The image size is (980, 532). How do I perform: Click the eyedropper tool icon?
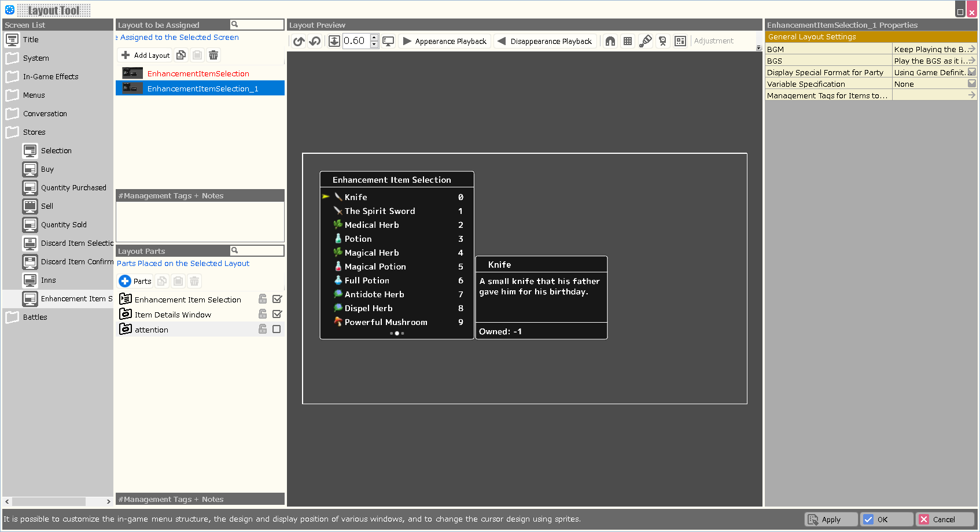coord(645,41)
